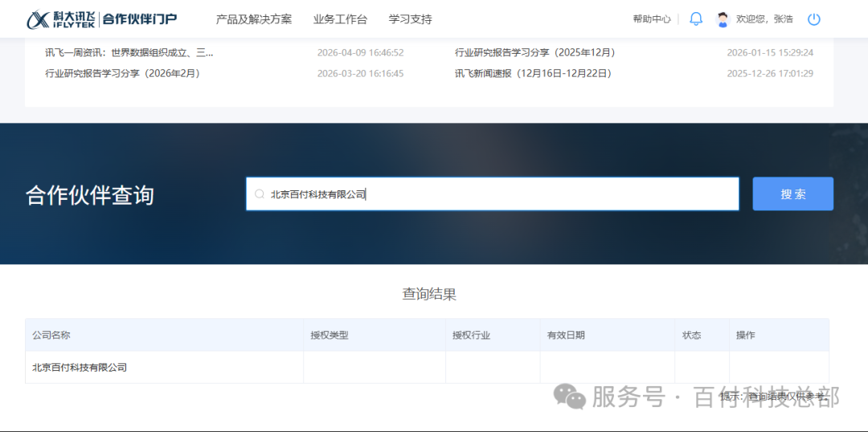Click the search magnifier icon in query box
The width and height of the screenshot is (868, 432).
[x=259, y=194]
